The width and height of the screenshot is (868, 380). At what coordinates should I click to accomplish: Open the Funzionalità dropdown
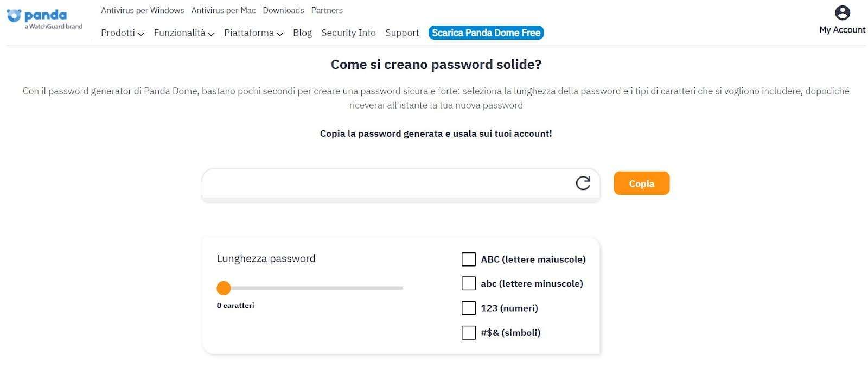tap(184, 33)
